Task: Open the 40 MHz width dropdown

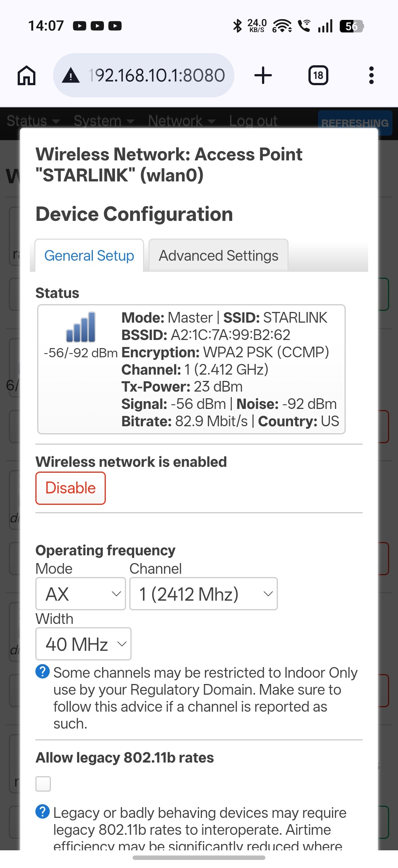Action: [x=83, y=644]
